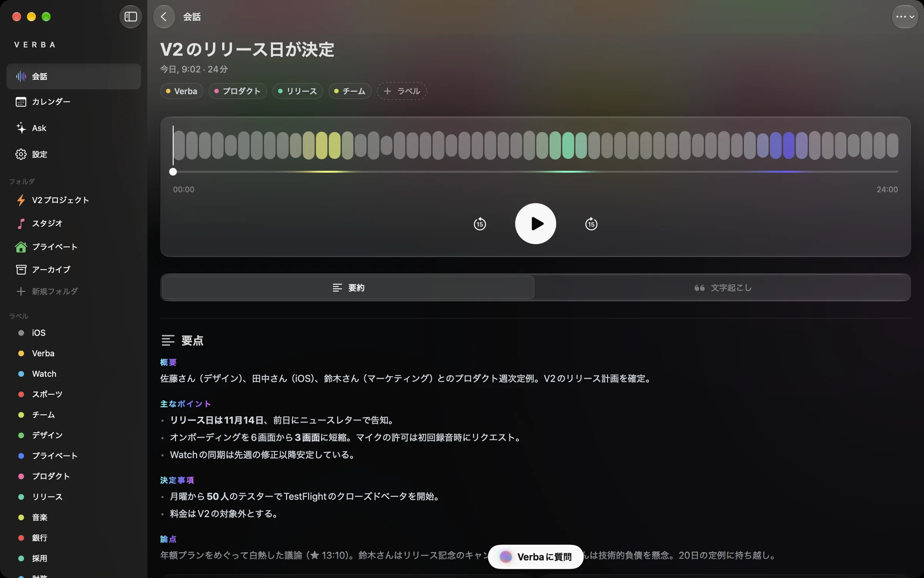Open the V2プロジェクト folder
Viewport: 924px width, 578px height.
coord(74,200)
